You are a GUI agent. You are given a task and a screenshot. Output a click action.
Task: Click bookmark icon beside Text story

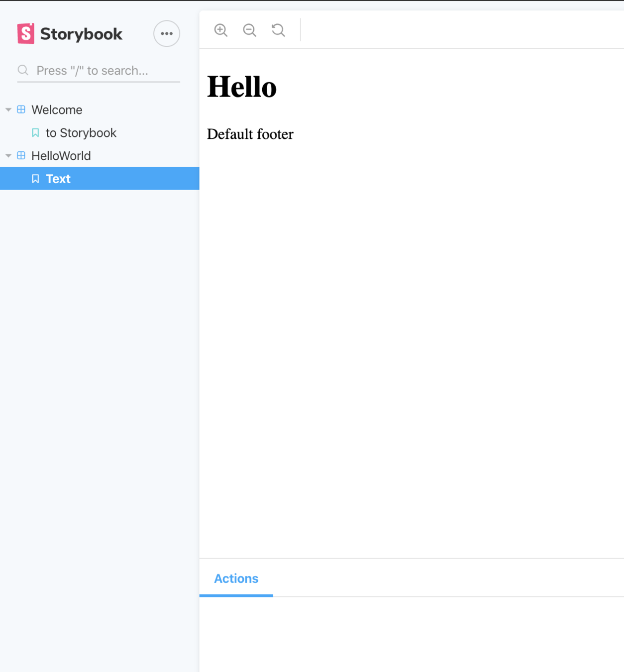pos(35,179)
